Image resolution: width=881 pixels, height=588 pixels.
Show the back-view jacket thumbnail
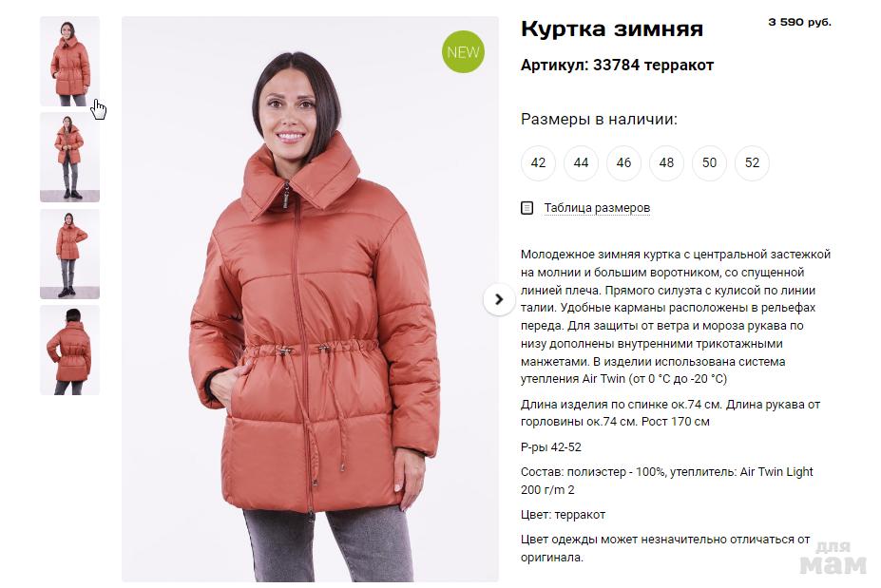[69, 350]
